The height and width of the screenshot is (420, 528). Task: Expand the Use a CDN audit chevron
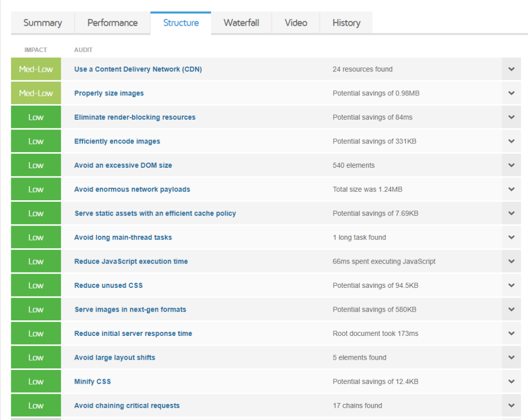coord(511,69)
